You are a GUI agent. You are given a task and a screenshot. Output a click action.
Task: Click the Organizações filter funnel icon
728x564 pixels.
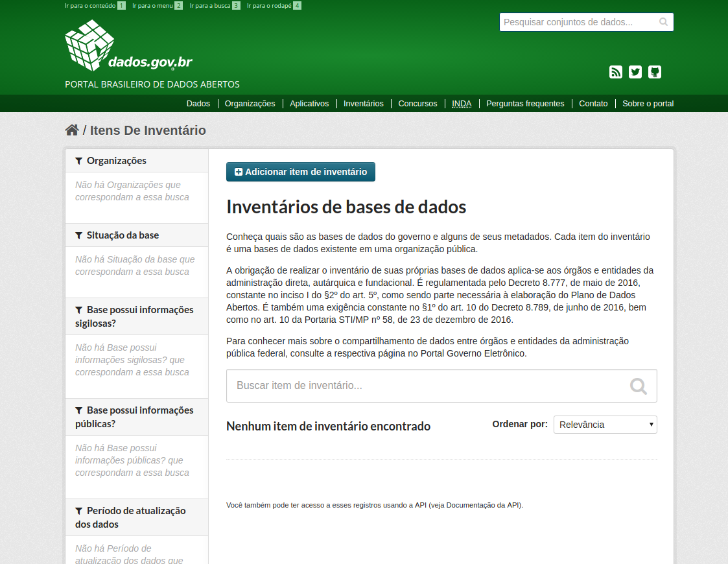pyautogui.click(x=79, y=161)
